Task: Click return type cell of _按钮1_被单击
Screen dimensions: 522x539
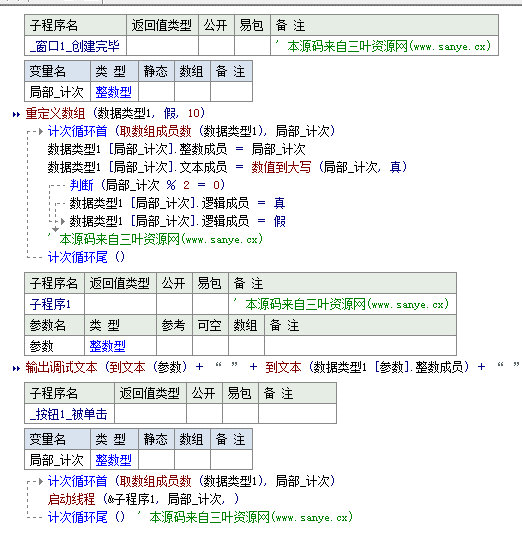Action: click(150, 414)
